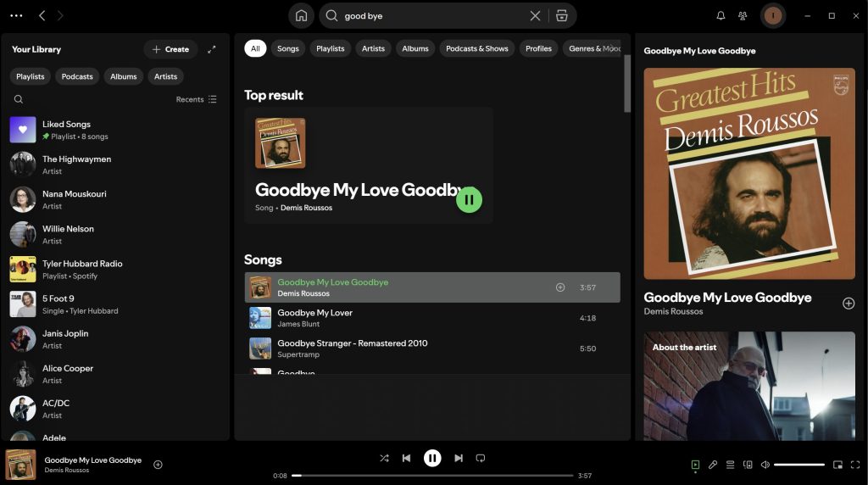
Task: Open Connect to a device icon
Action: point(748,465)
